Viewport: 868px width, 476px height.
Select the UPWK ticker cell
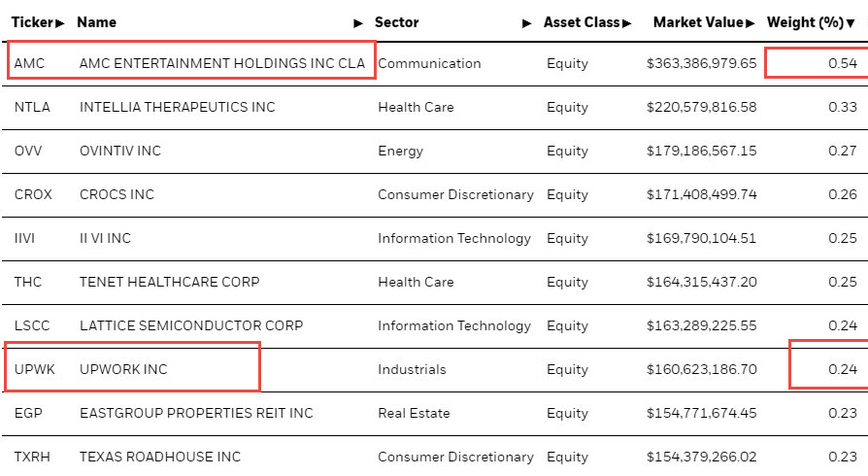[35, 369]
